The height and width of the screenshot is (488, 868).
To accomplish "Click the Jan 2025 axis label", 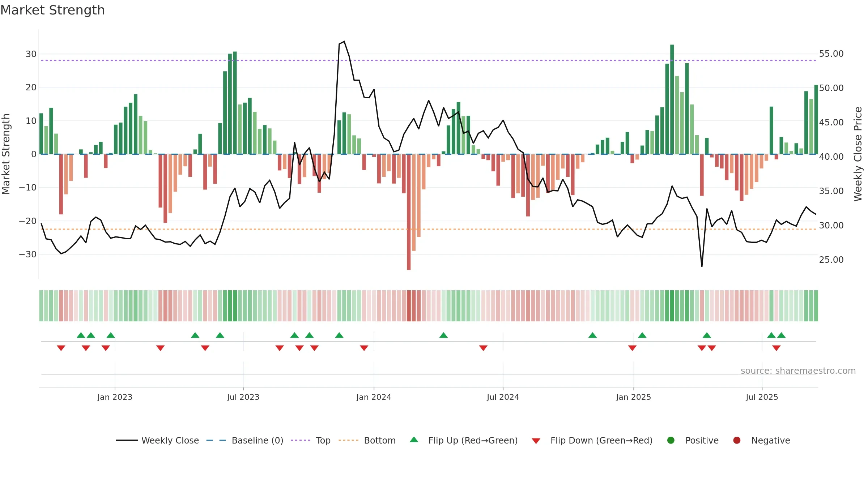I will tap(633, 397).
